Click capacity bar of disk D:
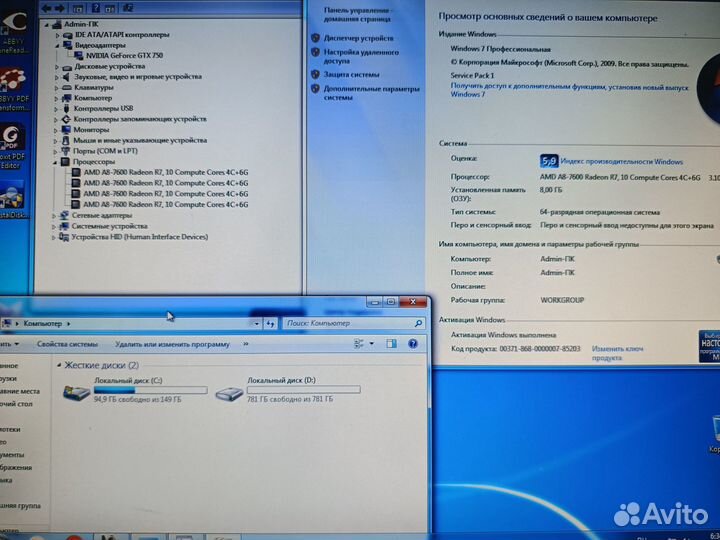This screenshot has height=540, width=720. click(304, 390)
